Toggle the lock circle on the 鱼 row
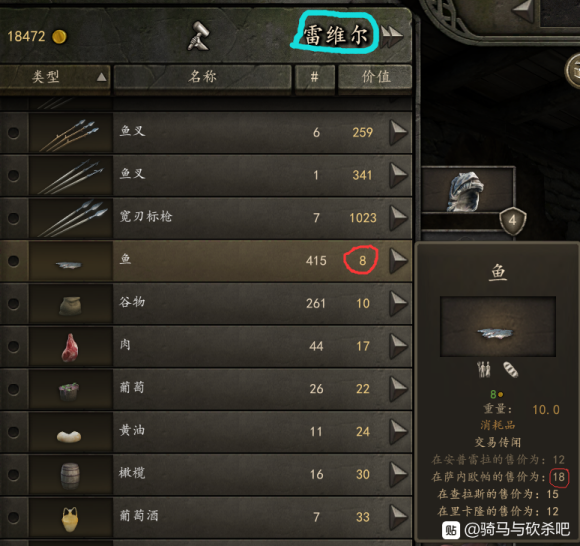This screenshot has width=580, height=546. (14, 260)
